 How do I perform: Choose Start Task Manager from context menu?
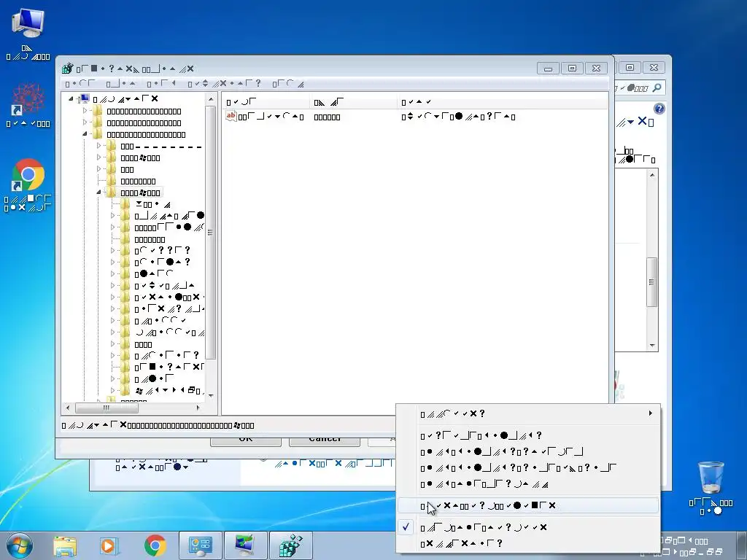[x=528, y=505]
